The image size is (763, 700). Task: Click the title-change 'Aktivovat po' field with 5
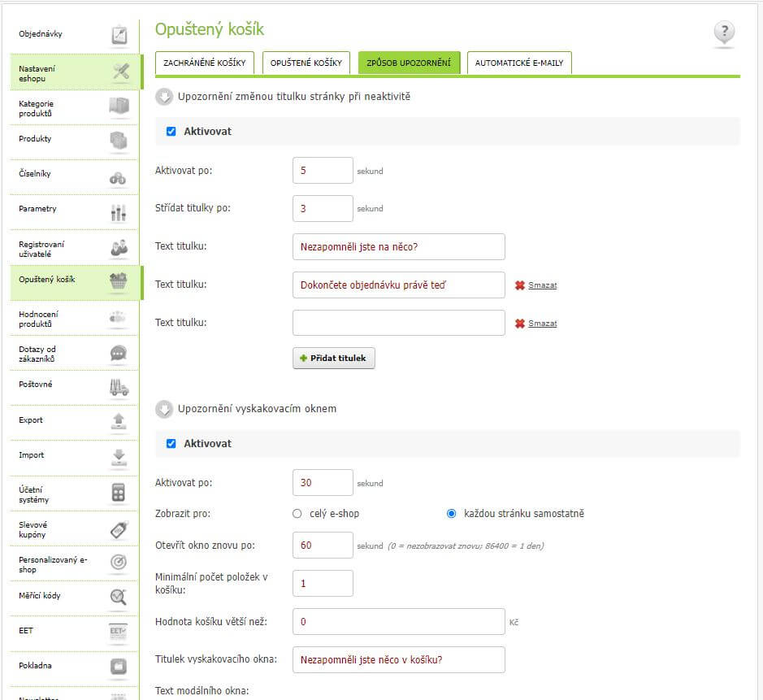323,171
